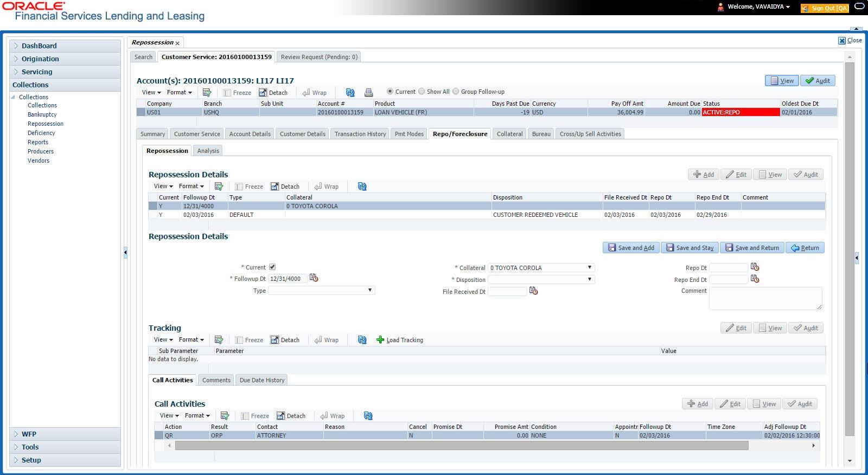Click the Save and Return button
Viewport: 868px width, 475px height.
tap(752, 248)
